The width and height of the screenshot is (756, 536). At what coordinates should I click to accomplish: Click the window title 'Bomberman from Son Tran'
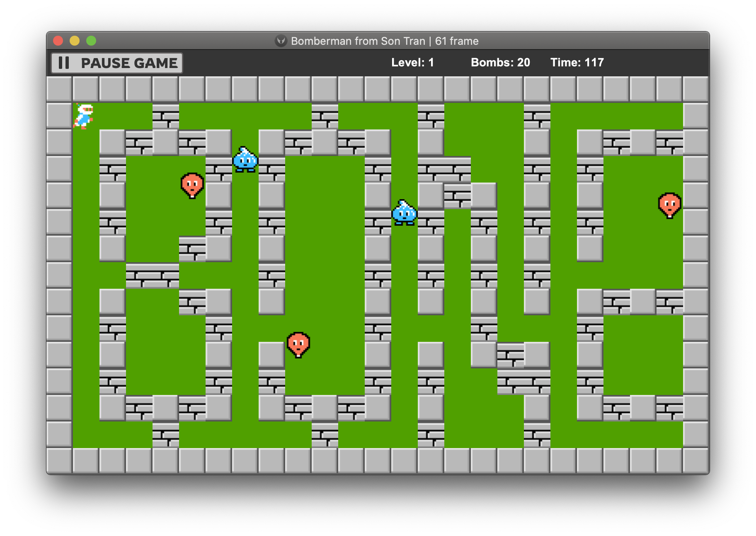tap(358, 41)
